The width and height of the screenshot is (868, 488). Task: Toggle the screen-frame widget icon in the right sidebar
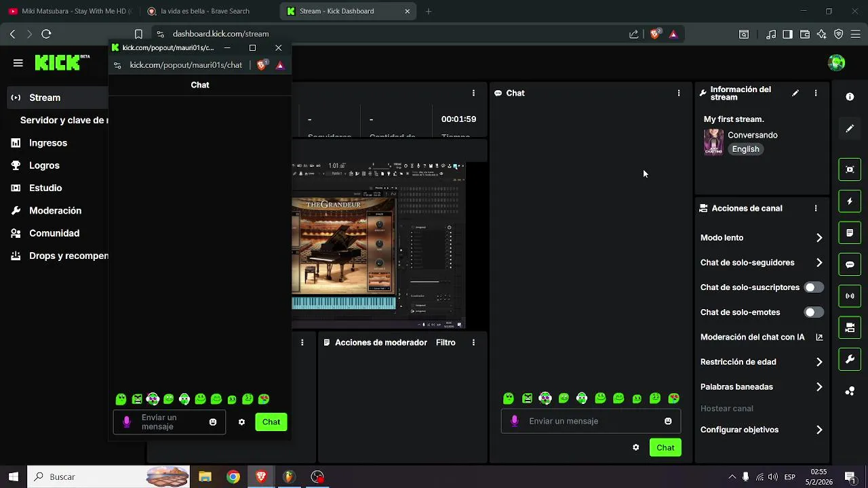click(850, 169)
